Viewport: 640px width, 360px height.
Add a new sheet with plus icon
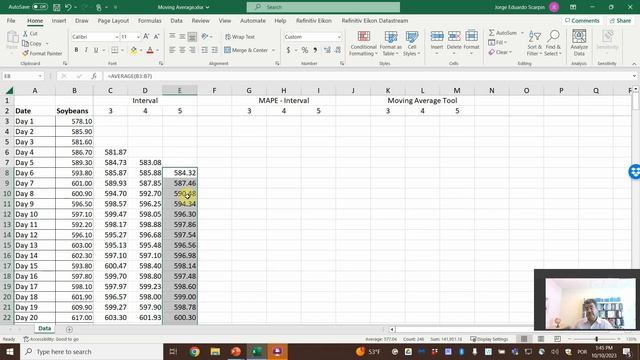point(69,329)
